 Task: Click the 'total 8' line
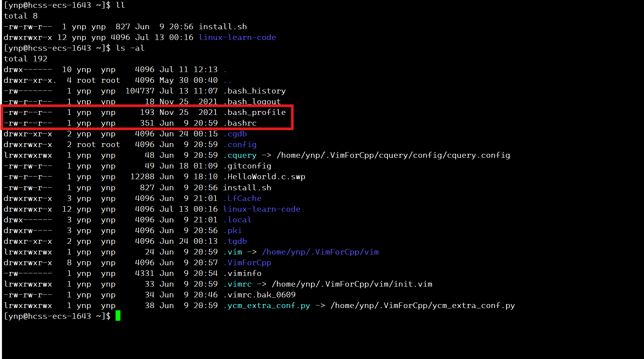(x=21, y=16)
